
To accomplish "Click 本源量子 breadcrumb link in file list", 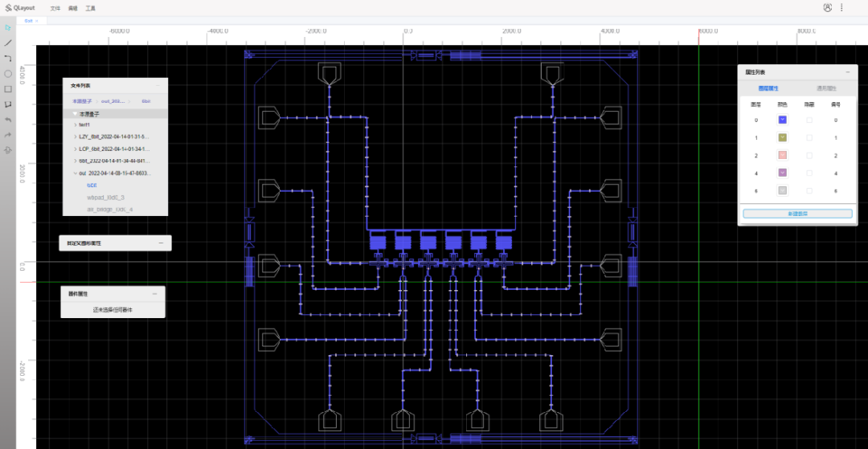I will coord(82,101).
